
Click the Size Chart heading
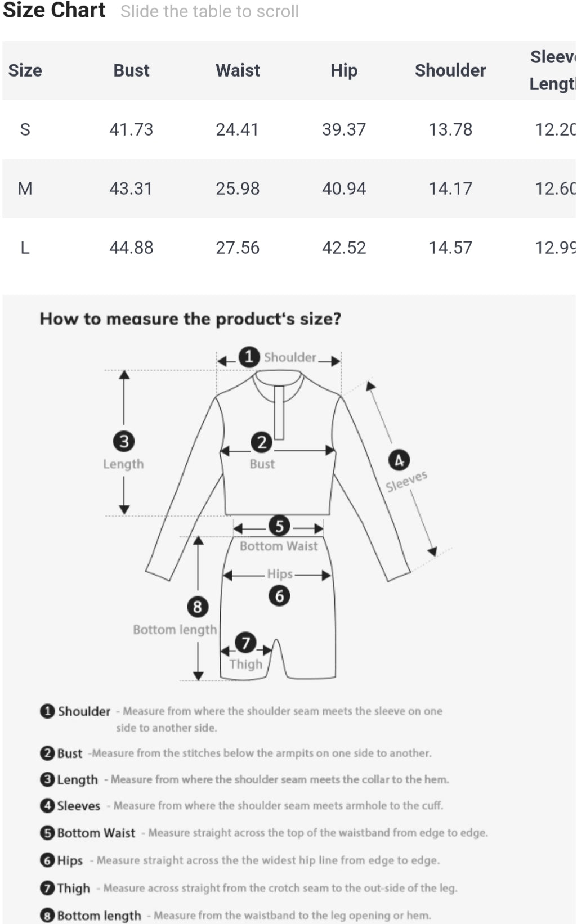point(54,11)
